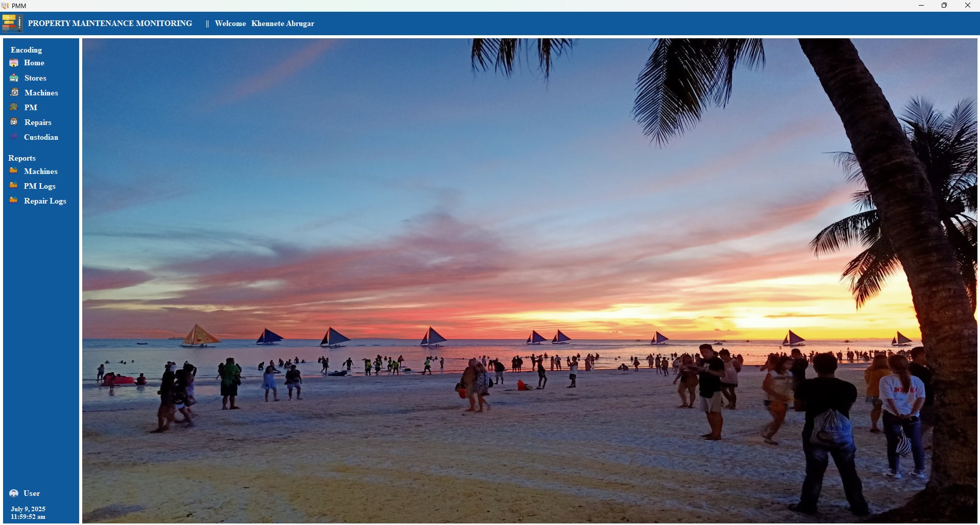
Task: View the Repair Logs report label
Action: point(45,201)
